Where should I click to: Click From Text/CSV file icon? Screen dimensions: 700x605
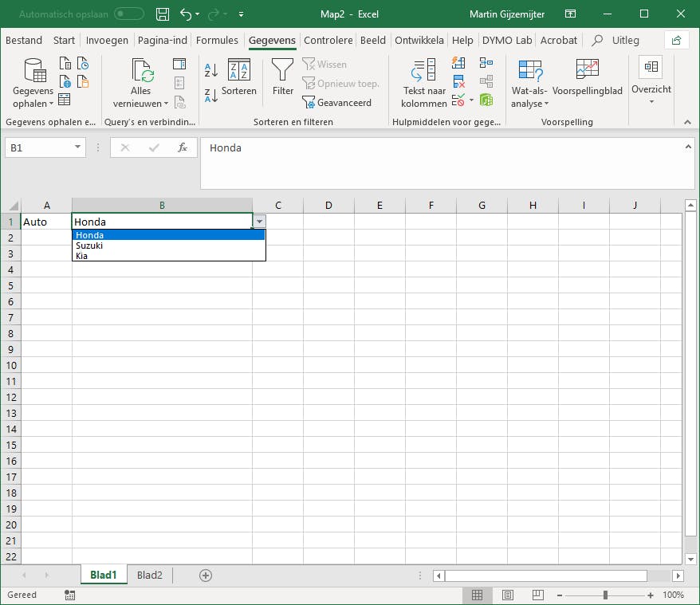(x=65, y=64)
